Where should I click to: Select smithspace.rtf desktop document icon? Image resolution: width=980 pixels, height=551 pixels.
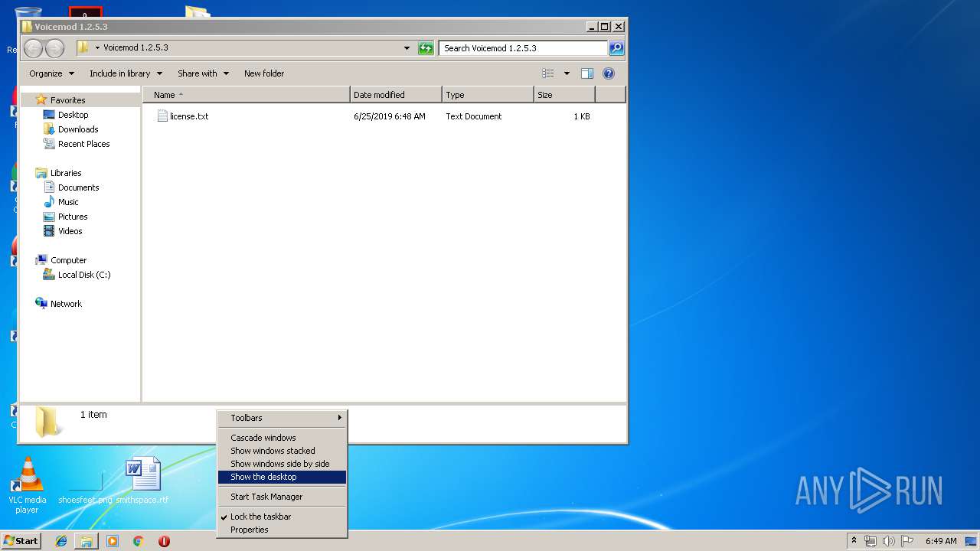pos(142,481)
